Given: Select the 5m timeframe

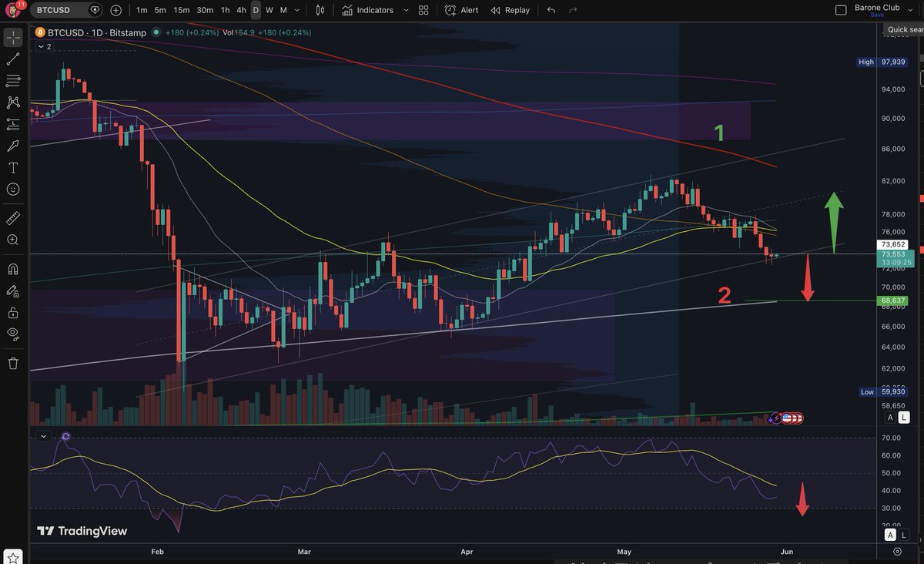Looking at the screenshot, I should pyautogui.click(x=160, y=10).
